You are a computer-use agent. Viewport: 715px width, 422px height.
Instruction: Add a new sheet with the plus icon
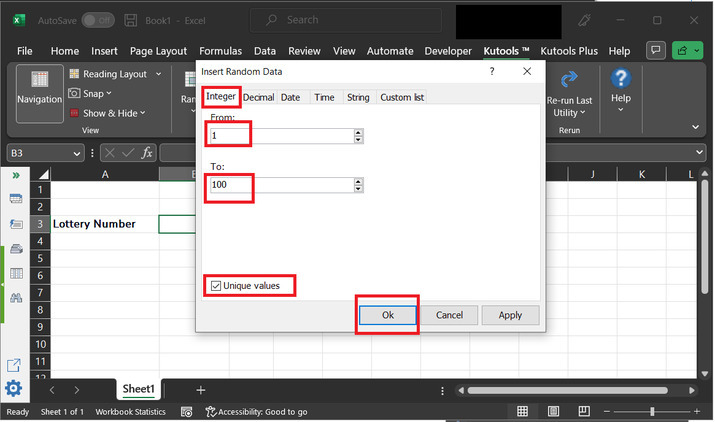(x=200, y=390)
